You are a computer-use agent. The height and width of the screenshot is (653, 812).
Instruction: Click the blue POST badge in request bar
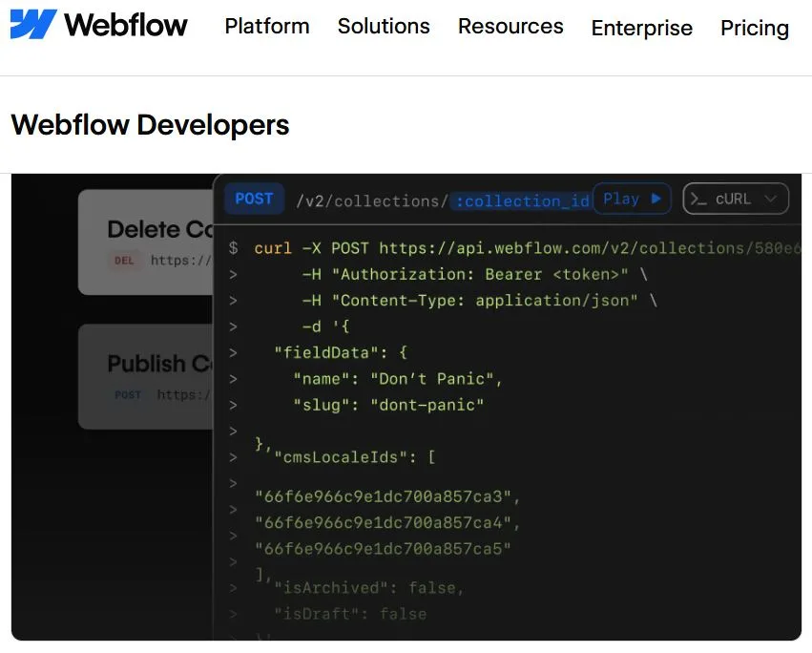254,199
